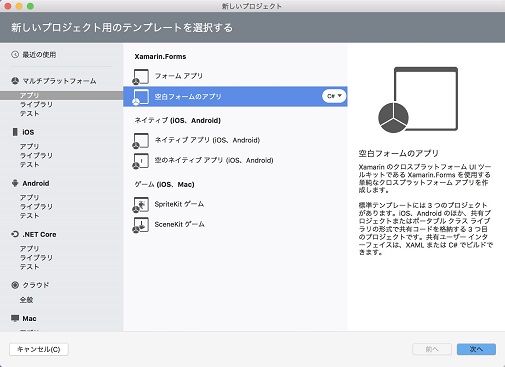Click the クラウド heading text
Image resolution: width=505 pixels, height=367 pixels.
(36, 285)
